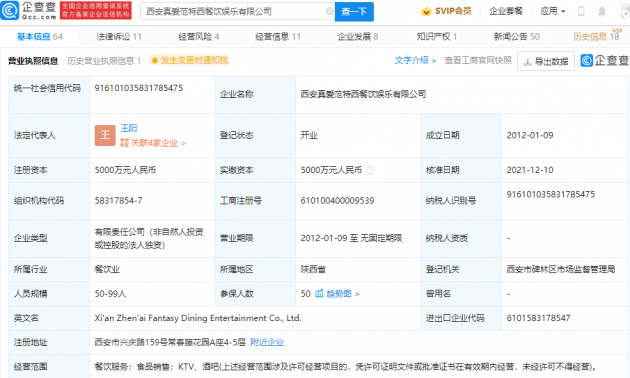Clear the company search box text
The height and width of the screenshot is (378, 630).
pos(329,11)
